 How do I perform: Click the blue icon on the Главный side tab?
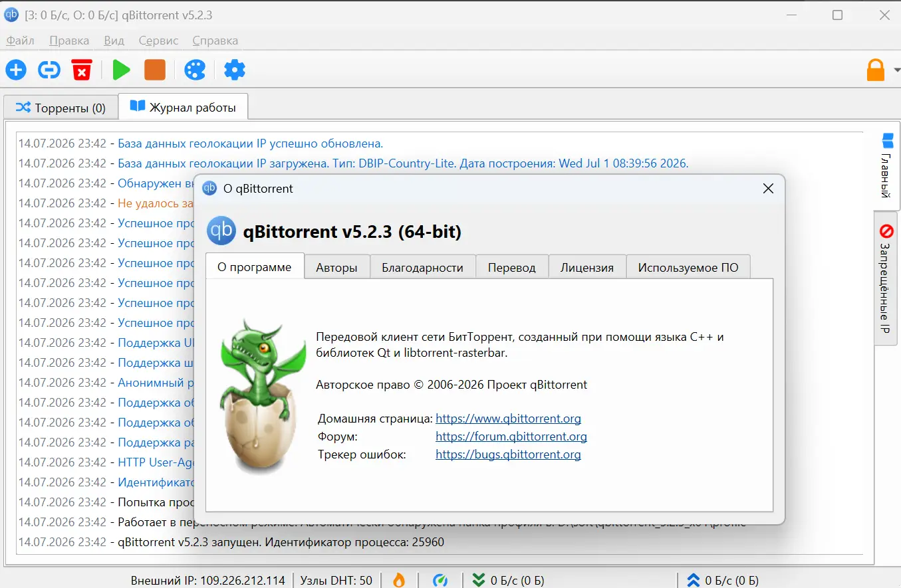pos(887,140)
